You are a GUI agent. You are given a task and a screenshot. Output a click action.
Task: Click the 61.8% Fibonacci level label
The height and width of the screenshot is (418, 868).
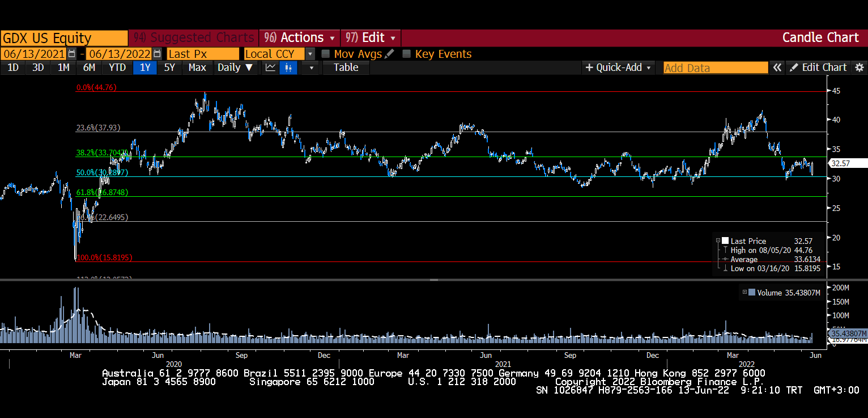click(102, 193)
